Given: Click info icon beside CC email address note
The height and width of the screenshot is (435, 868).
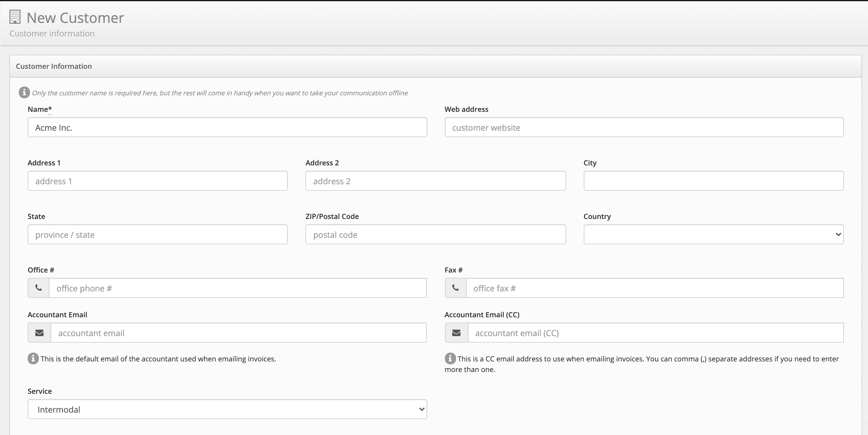Looking at the screenshot, I should point(450,358).
